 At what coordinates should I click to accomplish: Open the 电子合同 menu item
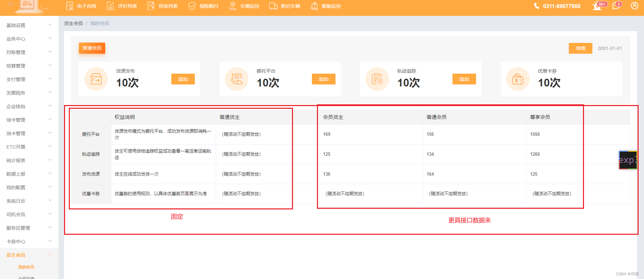[x=86, y=6]
